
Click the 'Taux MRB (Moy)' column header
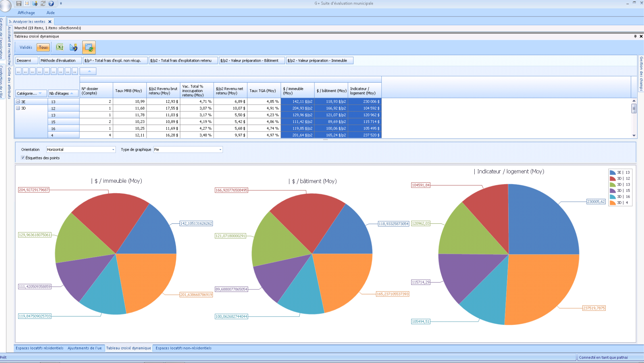pos(130,91)
